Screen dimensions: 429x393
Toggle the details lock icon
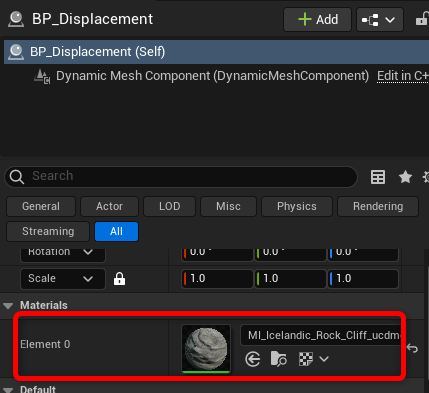[422, 19]
